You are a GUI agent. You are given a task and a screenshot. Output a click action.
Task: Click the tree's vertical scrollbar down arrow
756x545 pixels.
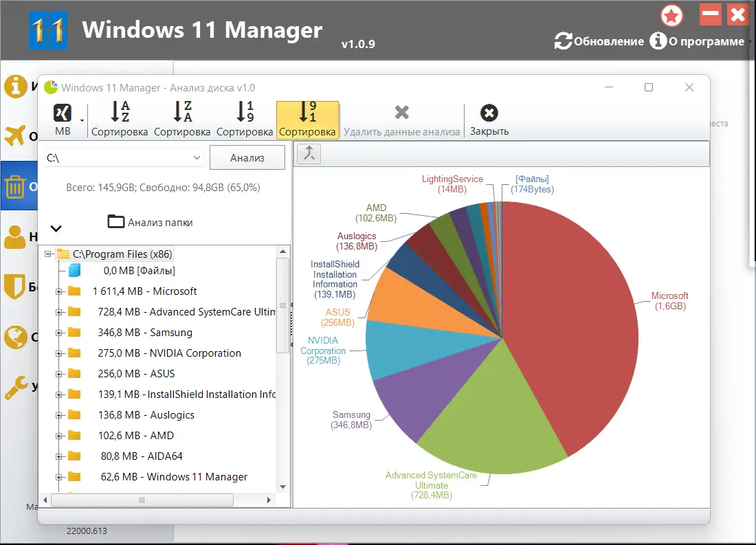point(283,487)
